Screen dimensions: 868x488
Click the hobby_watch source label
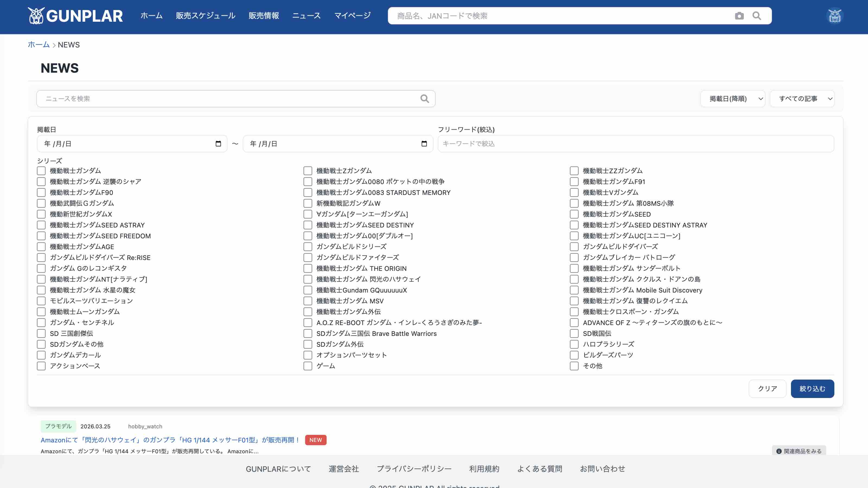[x=145, y=426]
